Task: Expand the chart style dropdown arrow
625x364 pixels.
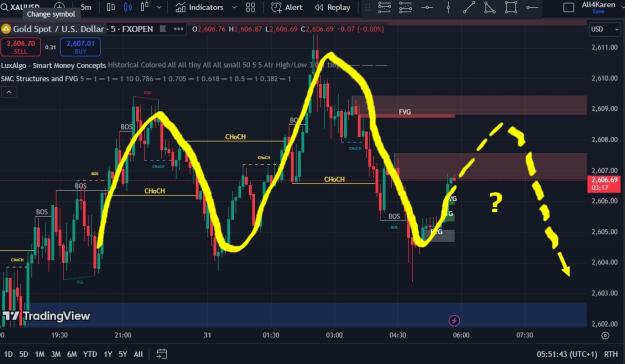Action: [159, 7]
